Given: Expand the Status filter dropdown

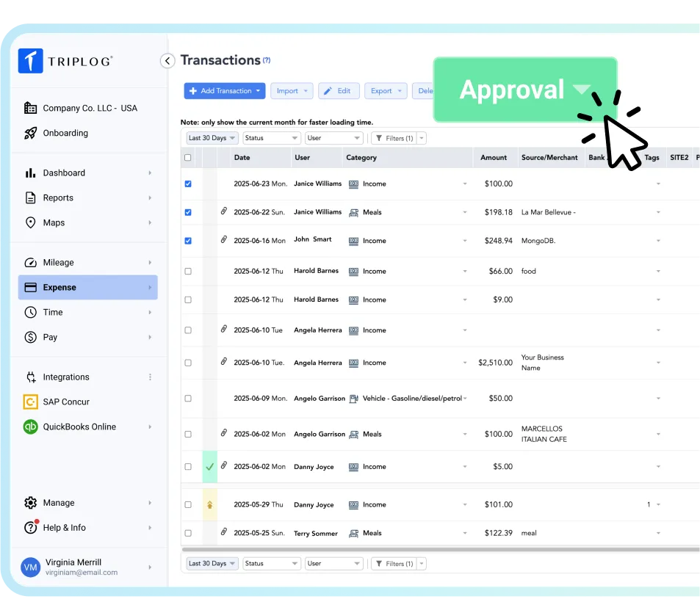Looking at the screenshot, I should [x=271, y=137].
